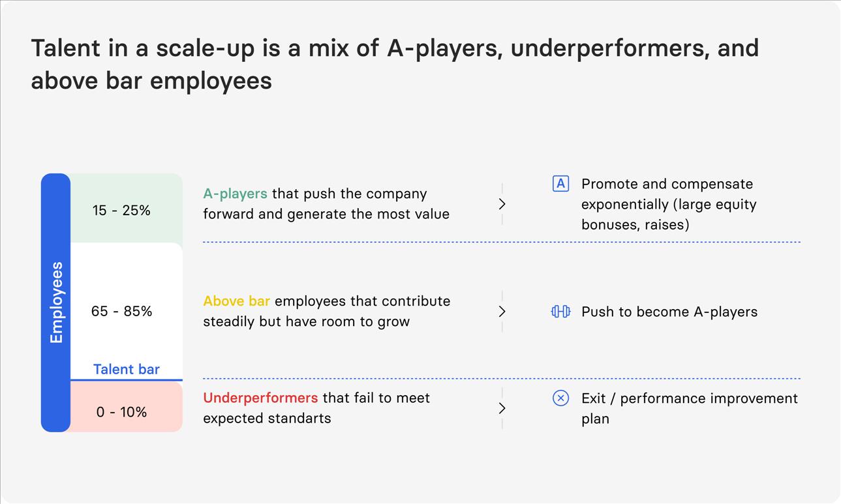The height and width of the screenshot is (504, 841).
Task: Click the circled X exit icon
Action: pyautogui.click(x=560, y=398)
